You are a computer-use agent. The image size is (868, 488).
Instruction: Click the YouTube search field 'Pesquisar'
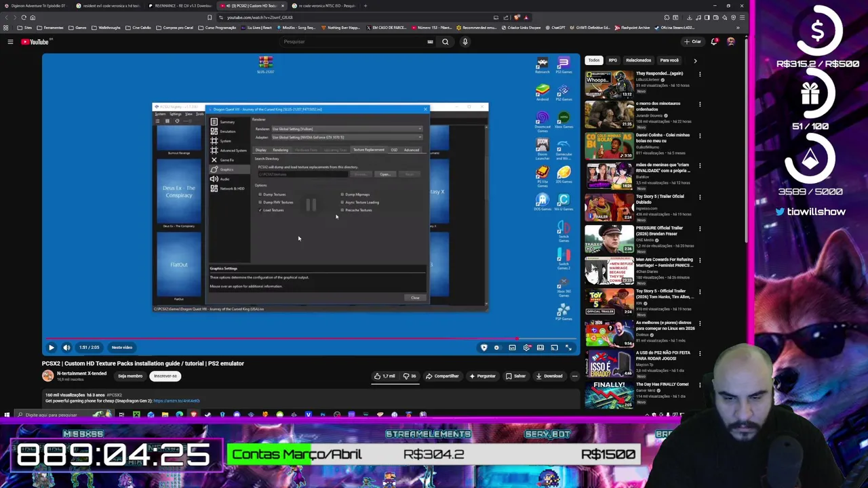(353, 42)
